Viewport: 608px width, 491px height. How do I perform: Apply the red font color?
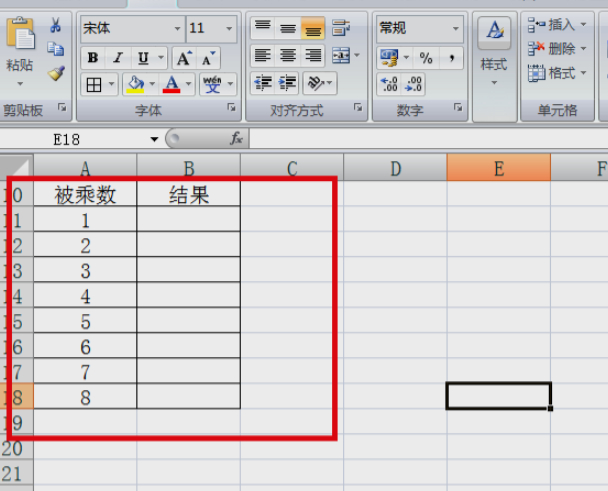click(x=171, y=84)
